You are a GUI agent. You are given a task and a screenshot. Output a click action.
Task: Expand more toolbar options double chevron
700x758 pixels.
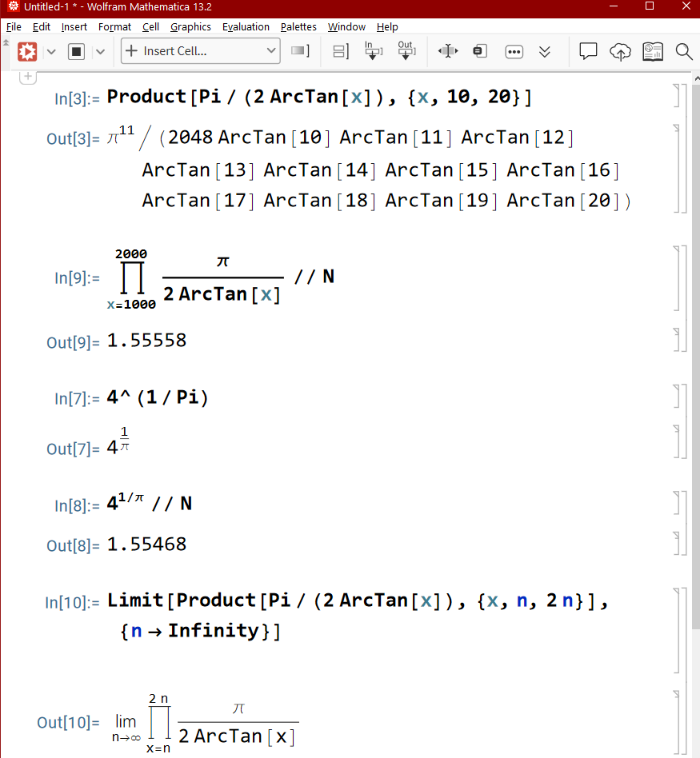click(545, 52)
